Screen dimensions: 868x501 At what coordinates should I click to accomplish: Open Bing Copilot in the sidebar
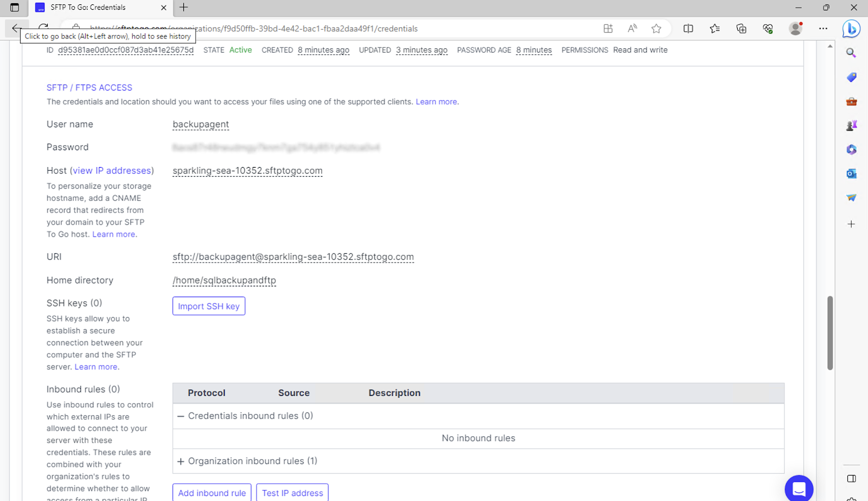(851, 29)
